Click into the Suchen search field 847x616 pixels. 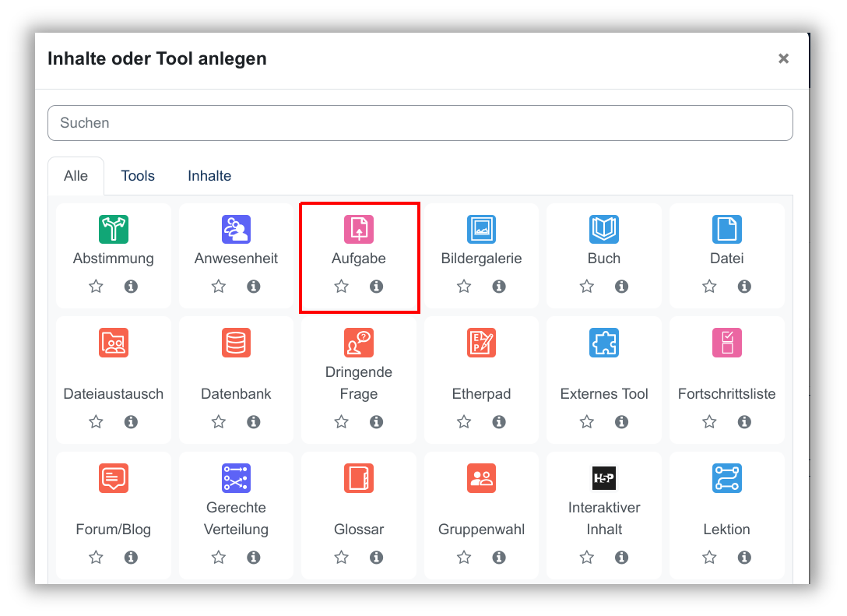click(x=420, y=123)
